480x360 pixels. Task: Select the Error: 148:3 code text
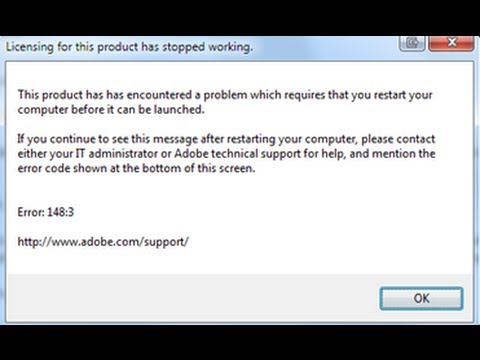tap(46, 212)
